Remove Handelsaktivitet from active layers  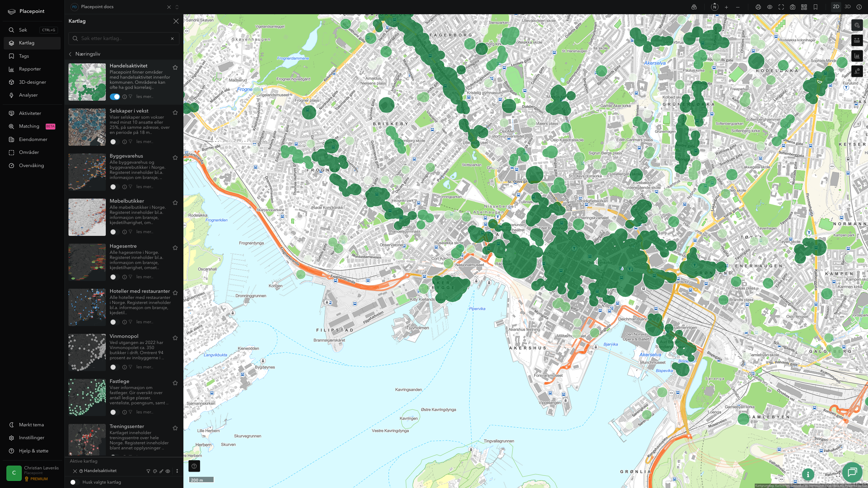pos(75,471)
